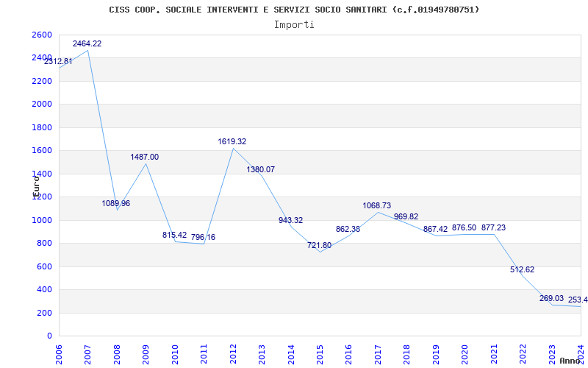Click the 269.03 data label
Viewport: 588px width, 368px height.
pos(551,299)
